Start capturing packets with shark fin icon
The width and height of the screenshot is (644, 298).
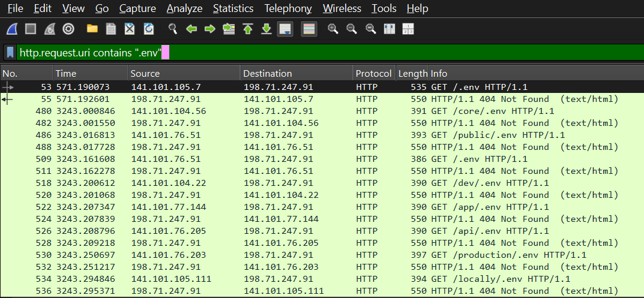[11, 29]
